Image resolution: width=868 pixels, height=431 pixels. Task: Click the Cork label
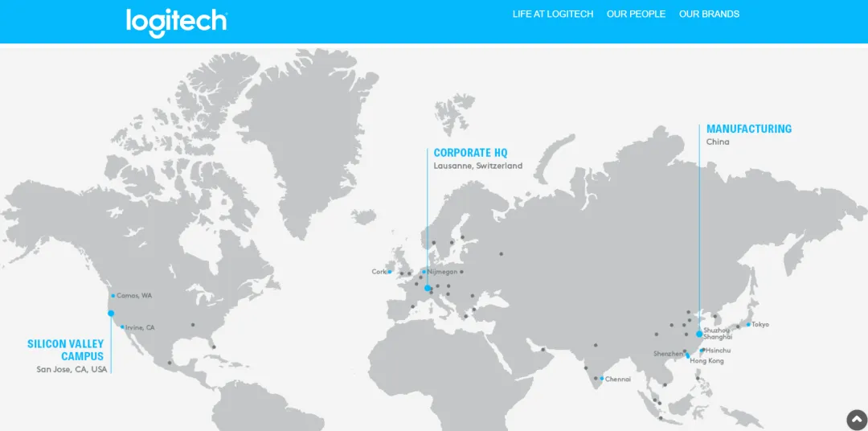pos(379,272)
